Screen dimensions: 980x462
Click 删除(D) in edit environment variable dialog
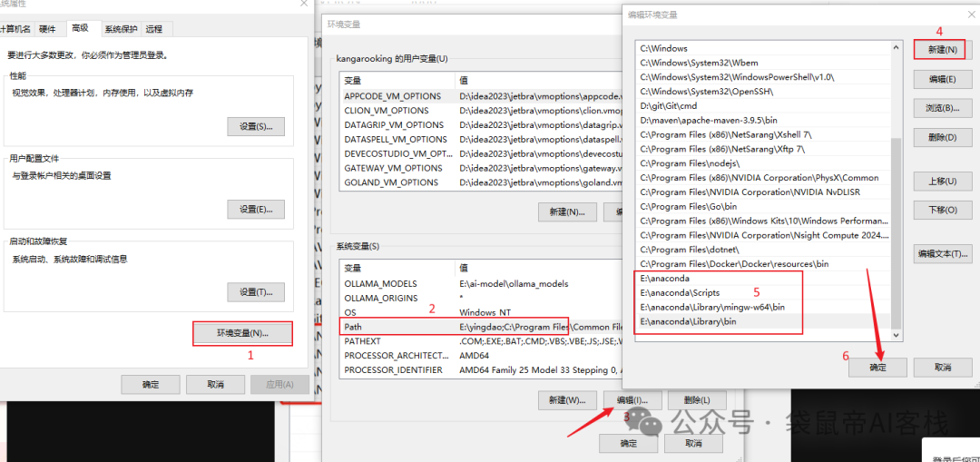[x=943, y=137]
